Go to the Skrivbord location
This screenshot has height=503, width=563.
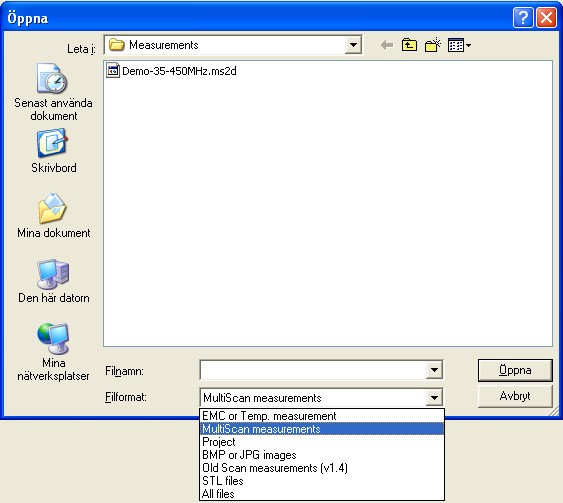(53, 152)
